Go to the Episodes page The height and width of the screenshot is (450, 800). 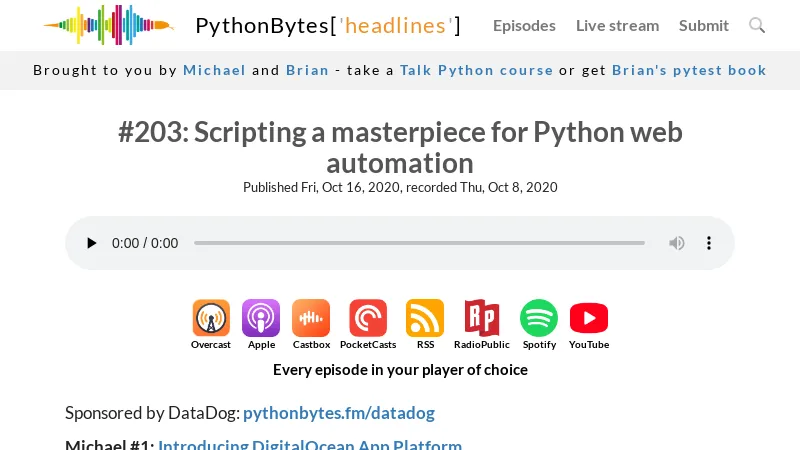524,25
